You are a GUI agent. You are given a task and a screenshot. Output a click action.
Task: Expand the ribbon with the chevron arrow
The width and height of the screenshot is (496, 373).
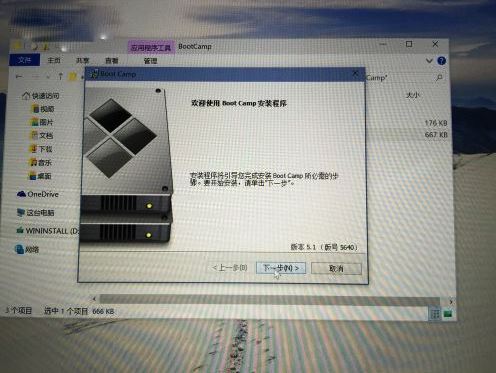click(x=429, y=61)
